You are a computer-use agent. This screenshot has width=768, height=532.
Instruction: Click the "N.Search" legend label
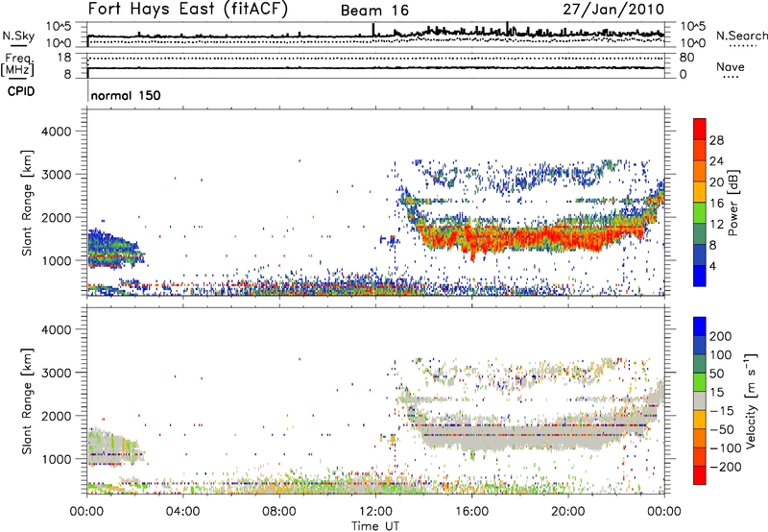(x=741, y=36)
